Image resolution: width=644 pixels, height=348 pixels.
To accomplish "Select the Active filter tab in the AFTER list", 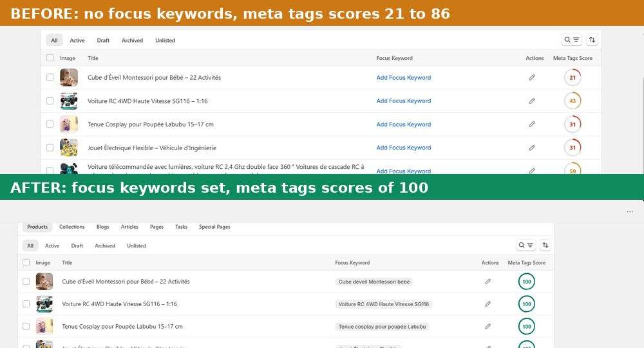I will [52, 246].
